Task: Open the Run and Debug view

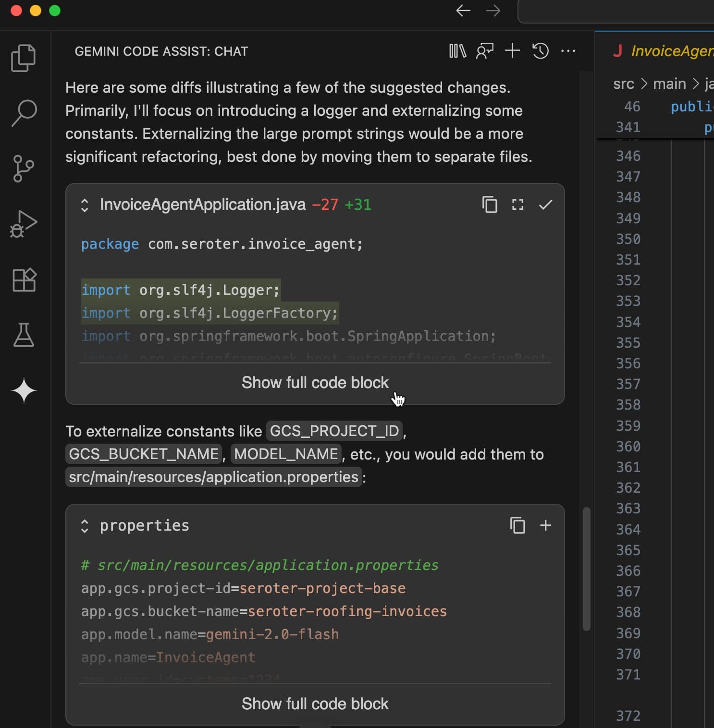Action: tap(24, 224)
